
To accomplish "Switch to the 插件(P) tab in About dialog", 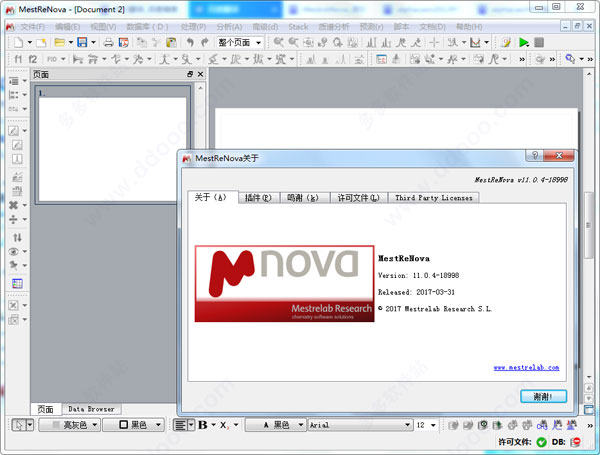I will click(258, 198).
